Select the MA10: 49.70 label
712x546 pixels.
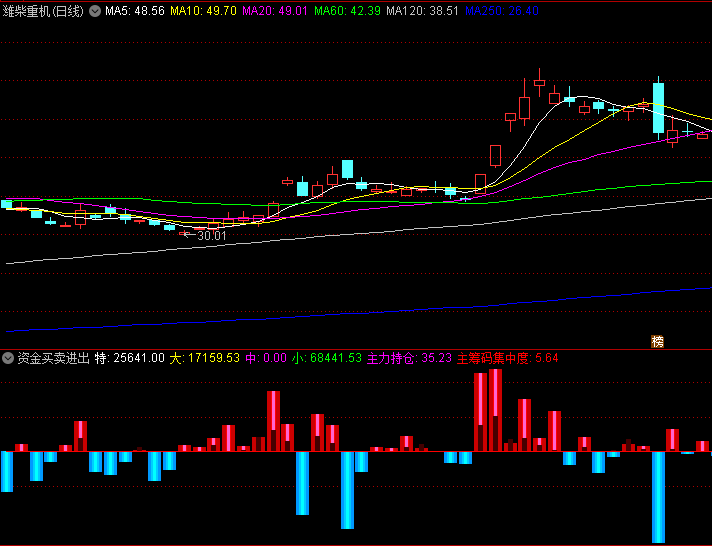[x=203, y=11]
